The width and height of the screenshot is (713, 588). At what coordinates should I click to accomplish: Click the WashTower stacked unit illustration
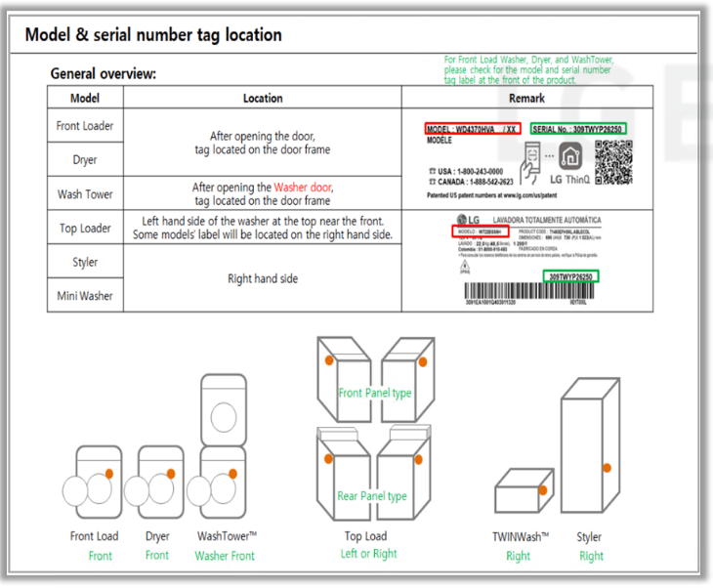click(219, 446)
